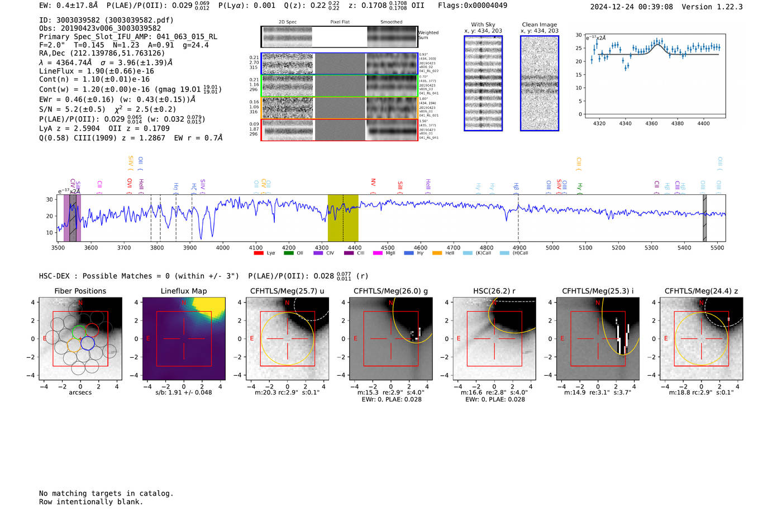Screen dimensions: 782x532
Task: Click the arcsecs axis label under Fiber Positions
Action: coord(80,392)
